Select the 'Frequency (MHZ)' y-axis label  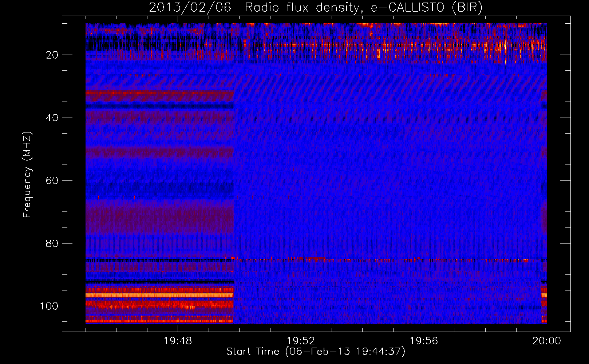pyautogui.click(x=27, y=174)
